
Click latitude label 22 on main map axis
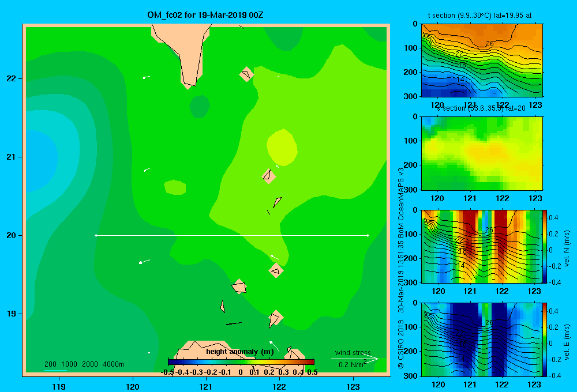[11, 79]
